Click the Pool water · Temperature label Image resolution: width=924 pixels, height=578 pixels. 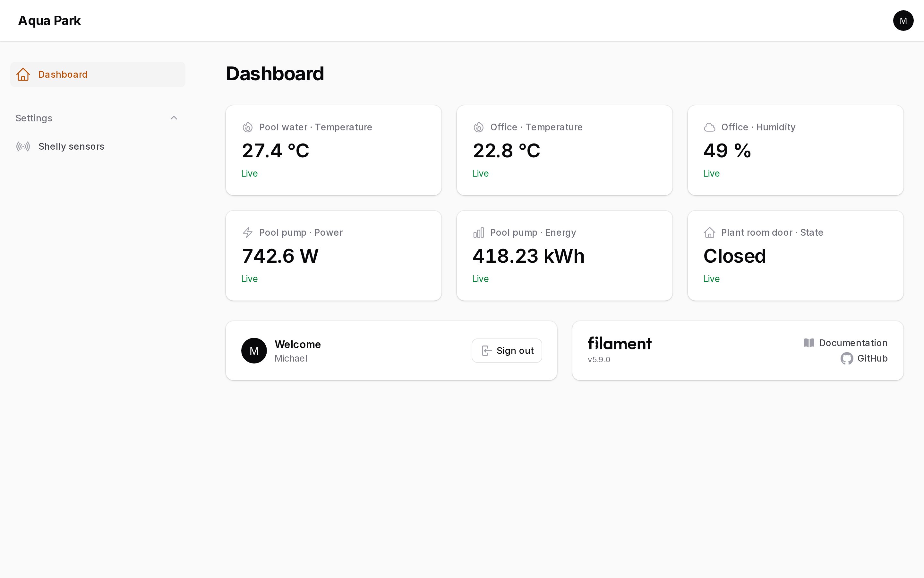pos(316,127)
